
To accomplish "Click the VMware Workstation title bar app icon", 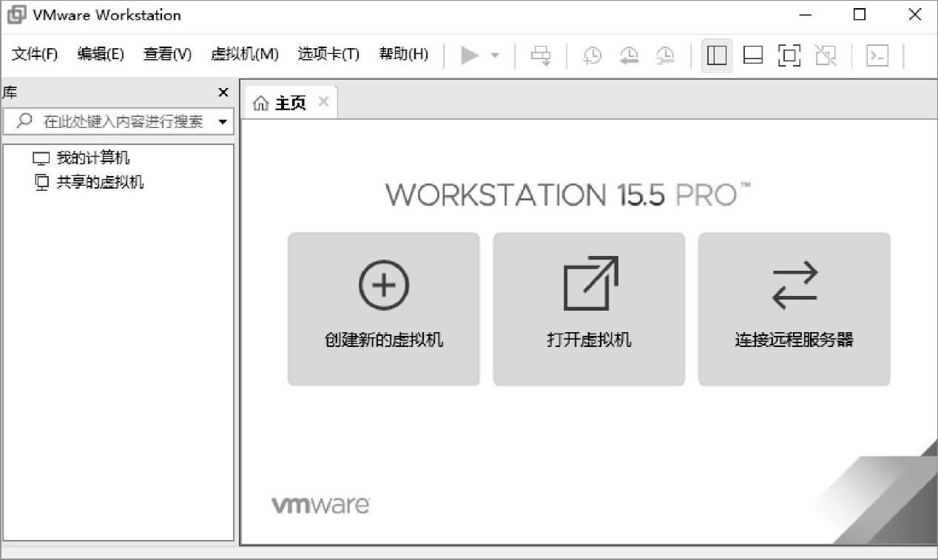I will point(17,15).
